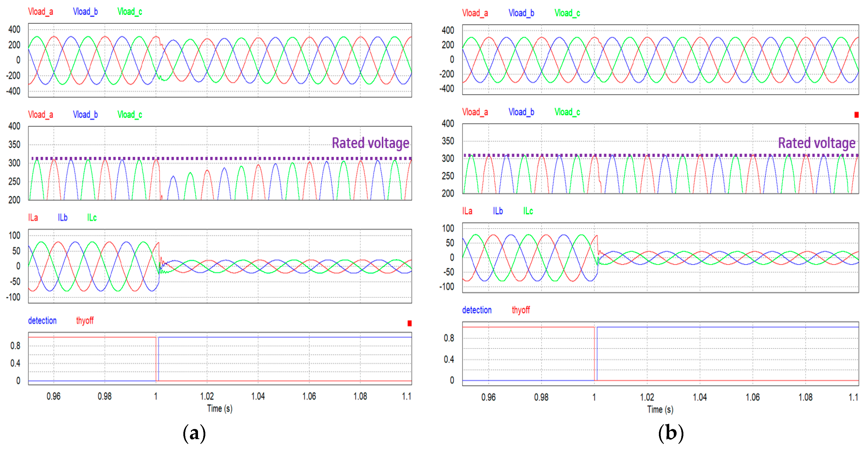
Task: Select Vload_c legend in top-right plot
Action: point(567,13)
